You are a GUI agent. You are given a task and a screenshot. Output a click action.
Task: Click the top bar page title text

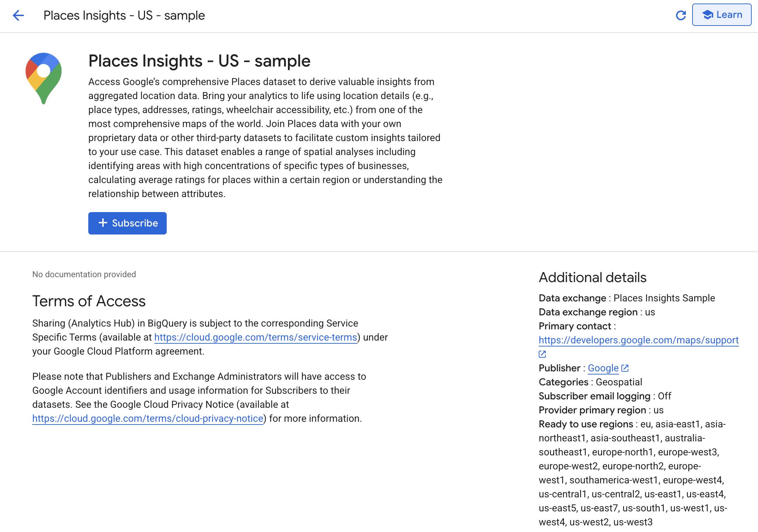click(x=124, y=15)
